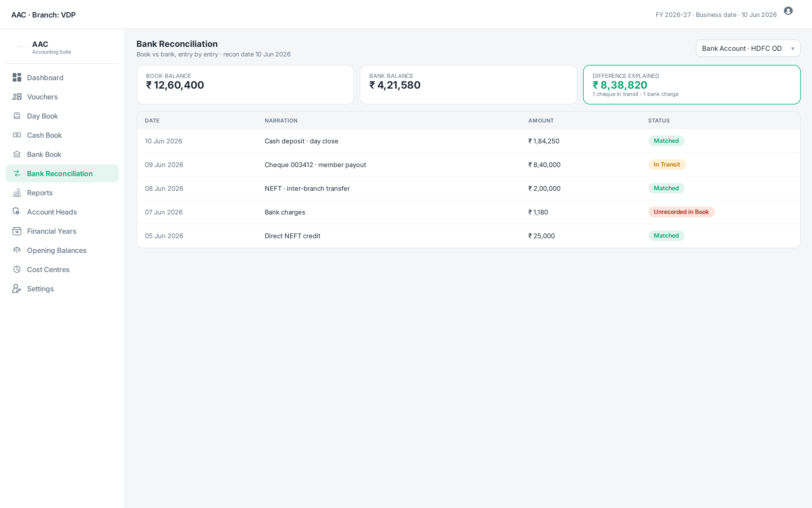Viewport: 812px width, 508px height.
Task: Open the user profile avatar
Action: tap(788, 11)
